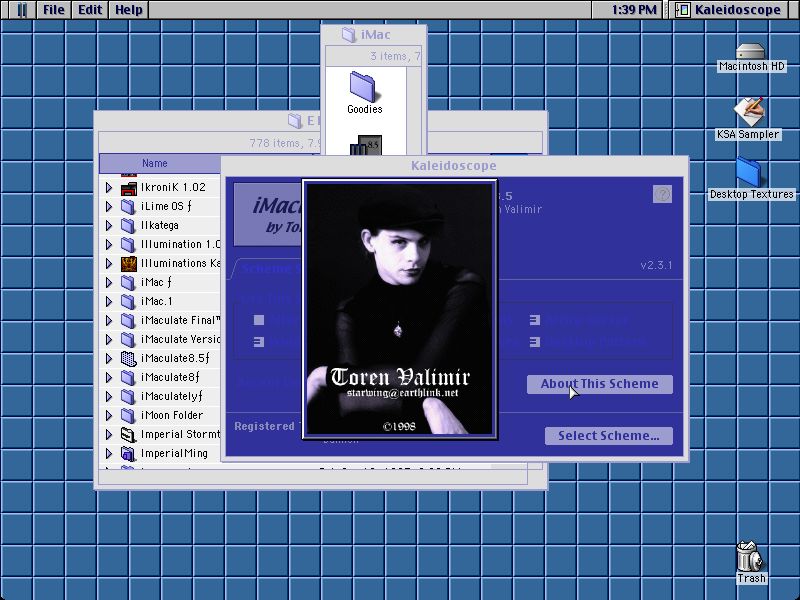The height and width of the screenshot is (600, 800).
Task: Open the Help menu
Action: click(x=129, y=10)
